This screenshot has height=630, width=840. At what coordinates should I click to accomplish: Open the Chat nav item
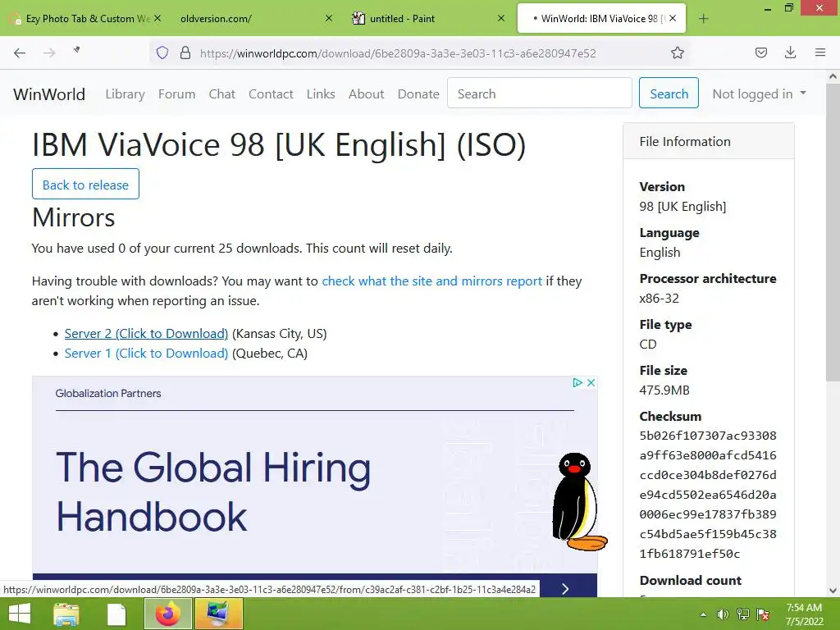[x=221, y=94]
